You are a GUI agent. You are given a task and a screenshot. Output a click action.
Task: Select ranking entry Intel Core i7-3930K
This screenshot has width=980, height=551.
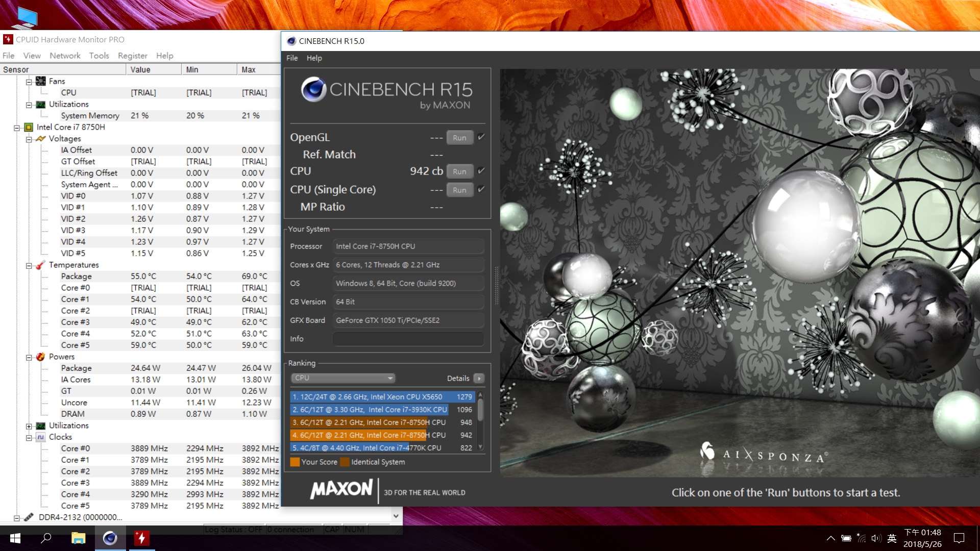tap(382, 409)
